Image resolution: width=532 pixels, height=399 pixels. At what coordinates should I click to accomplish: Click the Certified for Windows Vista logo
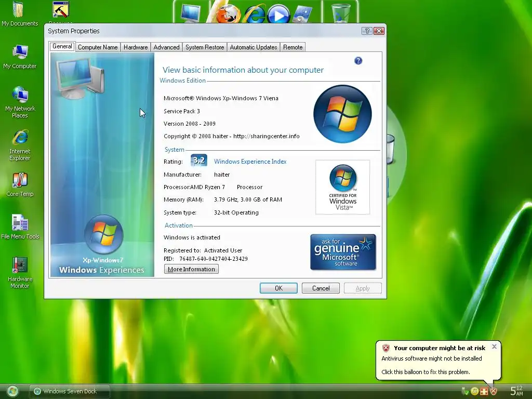tap(343, 187)
